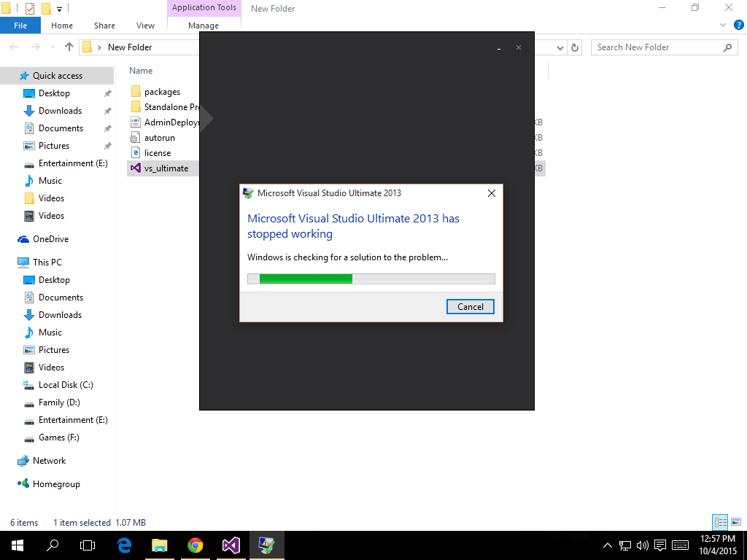Click the Back navigation arrow
Screen dimensions: 747x560
point(15,47)
